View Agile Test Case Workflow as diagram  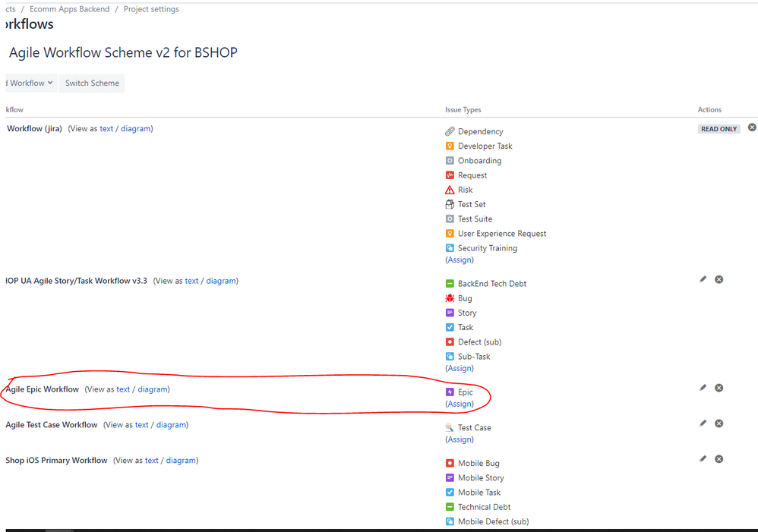[x=171, y=425]
